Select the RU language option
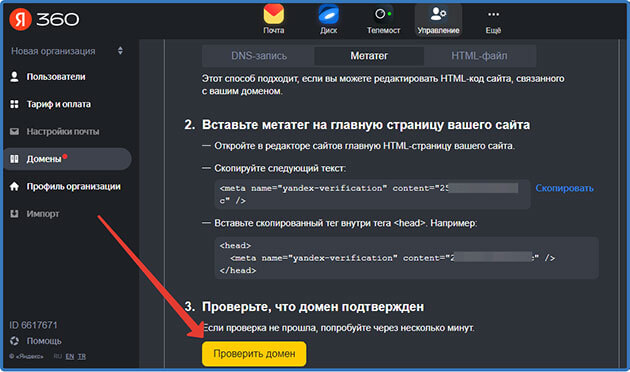Viewport: 630px width, 372px height. point(58,356)
